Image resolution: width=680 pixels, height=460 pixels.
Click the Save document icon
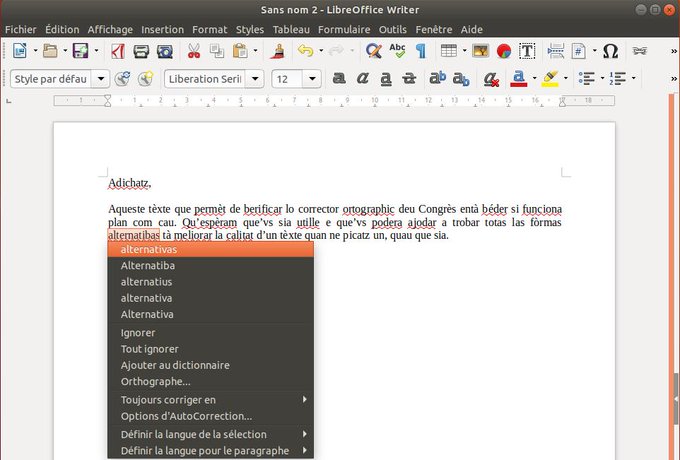click(81, 51)
